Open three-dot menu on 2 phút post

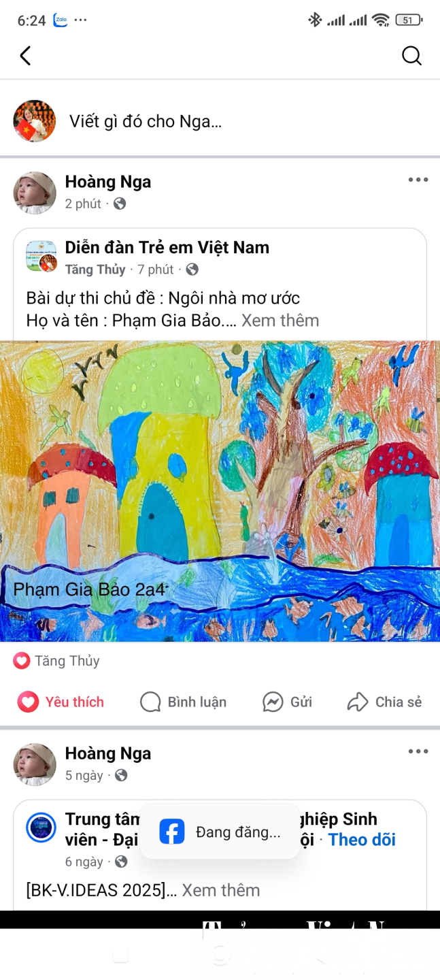[418, 180]
